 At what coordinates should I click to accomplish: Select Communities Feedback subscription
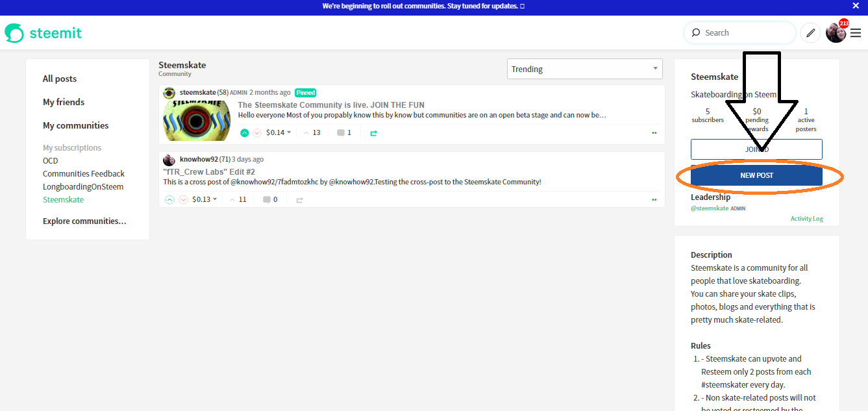(84, 173)
